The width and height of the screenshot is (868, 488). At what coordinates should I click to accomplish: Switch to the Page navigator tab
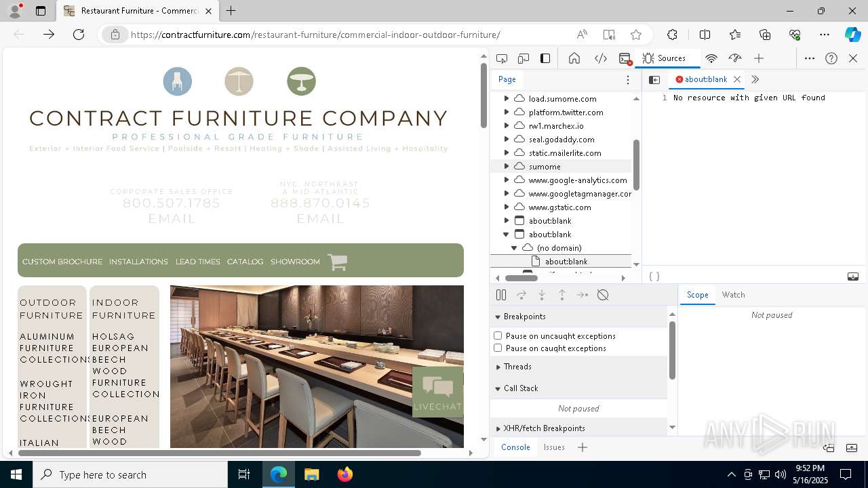507,79
